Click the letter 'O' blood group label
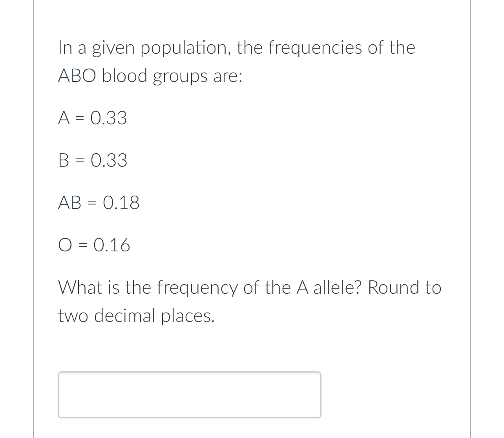The height and width of the screenshot is (438, 504). (64, 245)
